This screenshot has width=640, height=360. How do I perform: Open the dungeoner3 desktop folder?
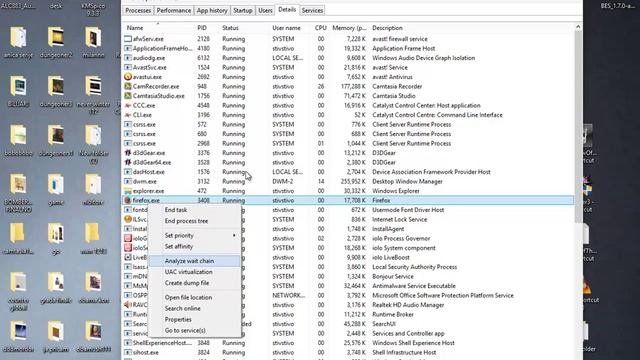[x=56, y=91]
